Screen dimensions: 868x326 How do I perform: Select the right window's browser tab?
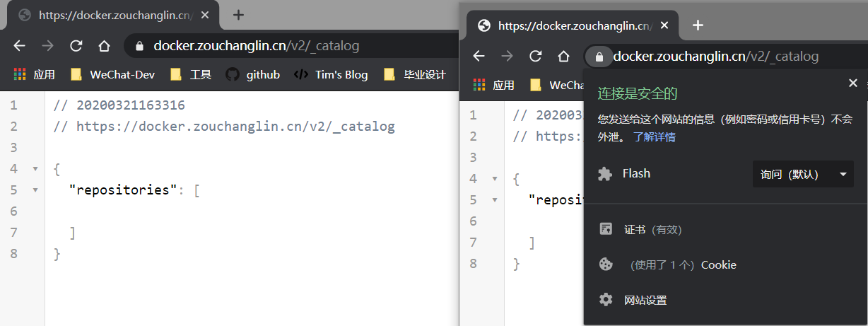coord(569,25)
